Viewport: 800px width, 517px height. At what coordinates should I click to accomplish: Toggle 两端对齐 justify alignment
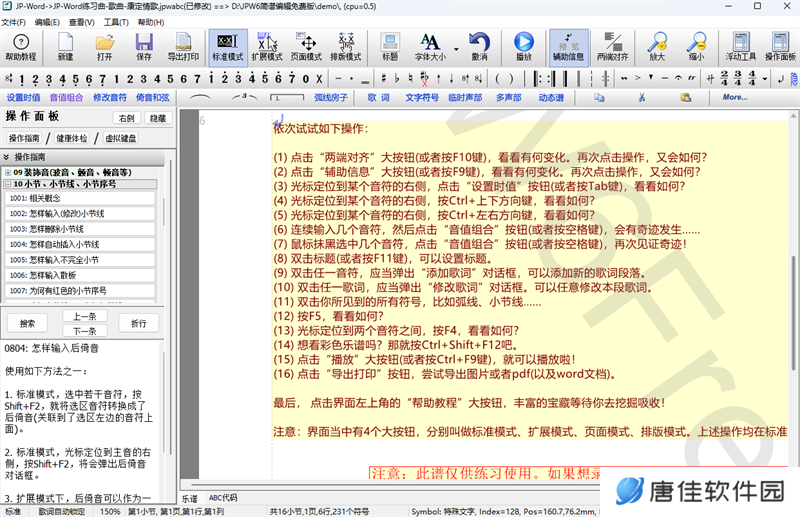tap(613, 47)
